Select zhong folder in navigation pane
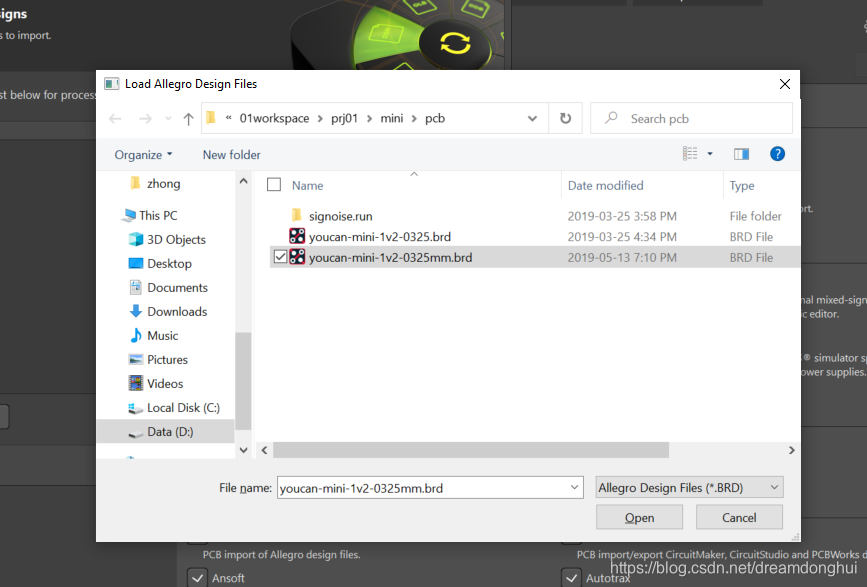The height and width of the screenshot is (587, 867). click(x=163, y=184)
